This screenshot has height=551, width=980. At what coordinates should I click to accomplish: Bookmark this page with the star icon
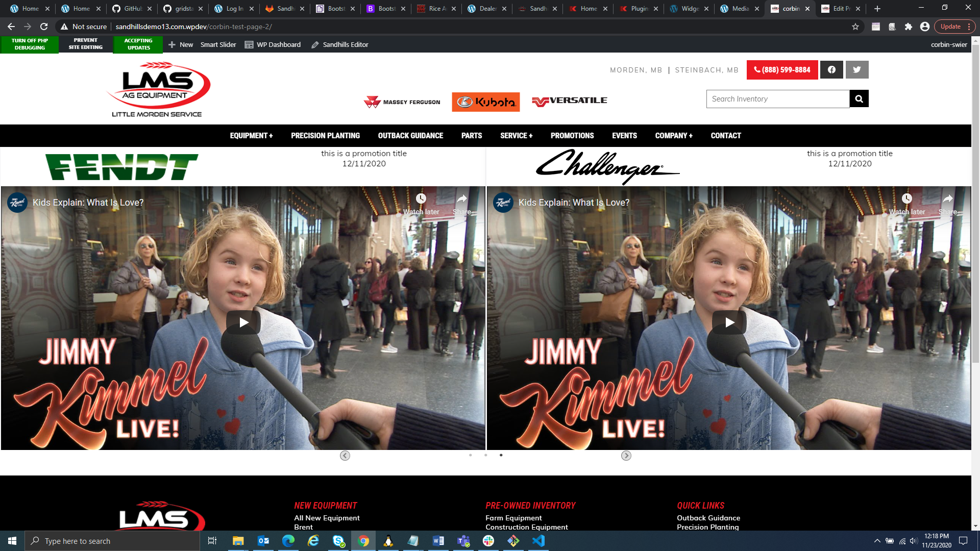(855, 27)
